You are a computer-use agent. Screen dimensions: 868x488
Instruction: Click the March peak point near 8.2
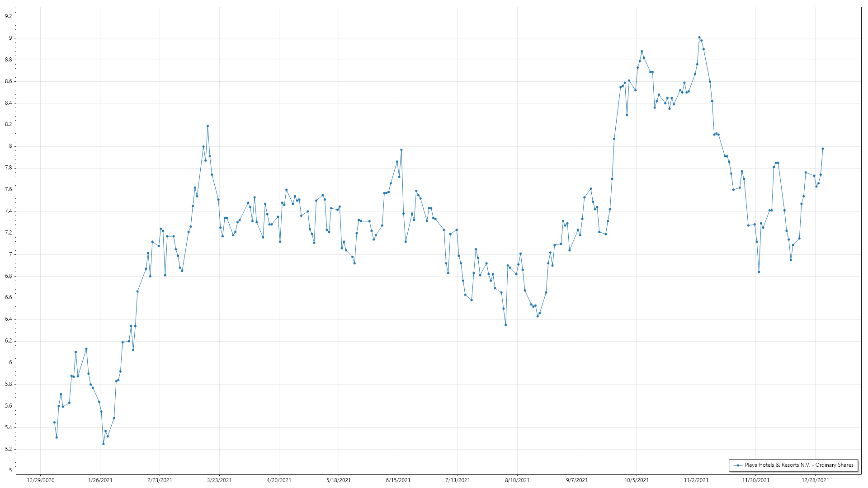coord(208,126)
